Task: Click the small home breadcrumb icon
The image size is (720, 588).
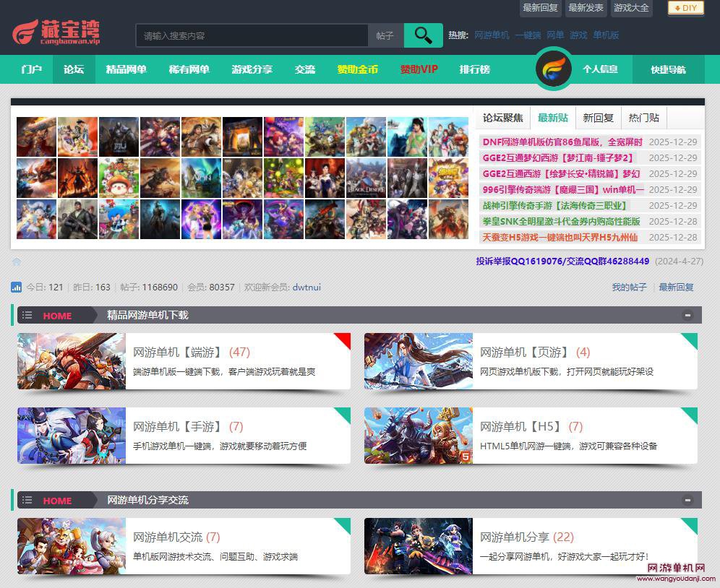Action: [17, 261]
